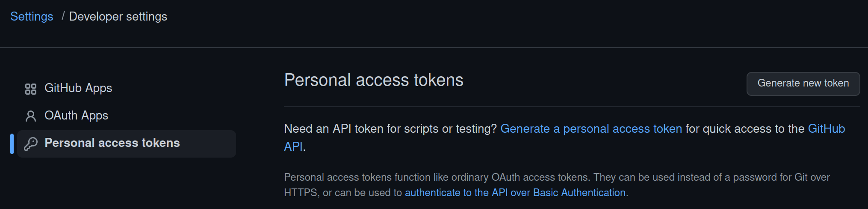Screen dimensions: 868x209
Task: Click the blue word GitHub ending the first line
Action: [x=826, y=128]
